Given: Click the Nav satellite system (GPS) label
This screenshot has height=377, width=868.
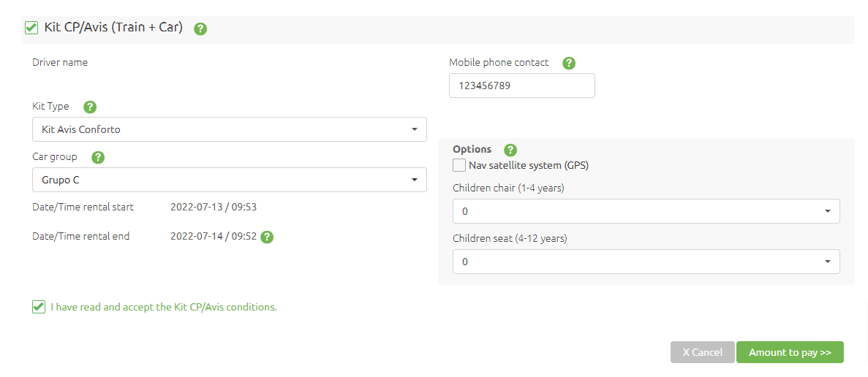Looking at the screenshot, I should 529,164.
